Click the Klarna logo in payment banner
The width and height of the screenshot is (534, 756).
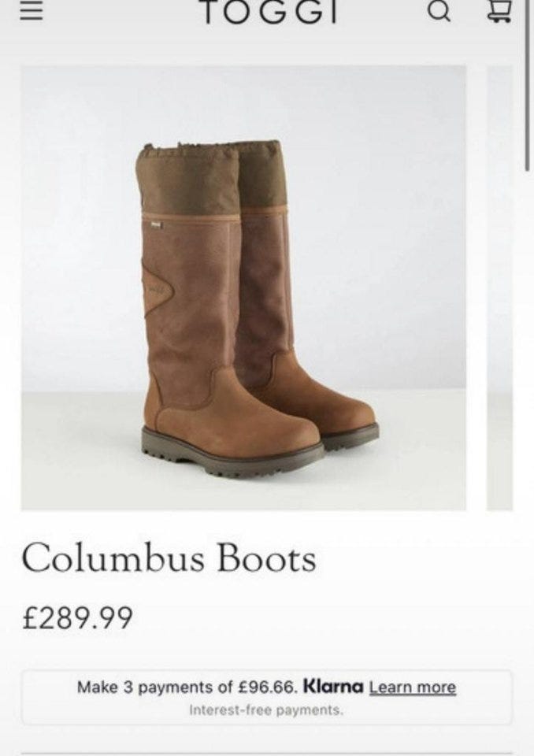coord(333,686)
